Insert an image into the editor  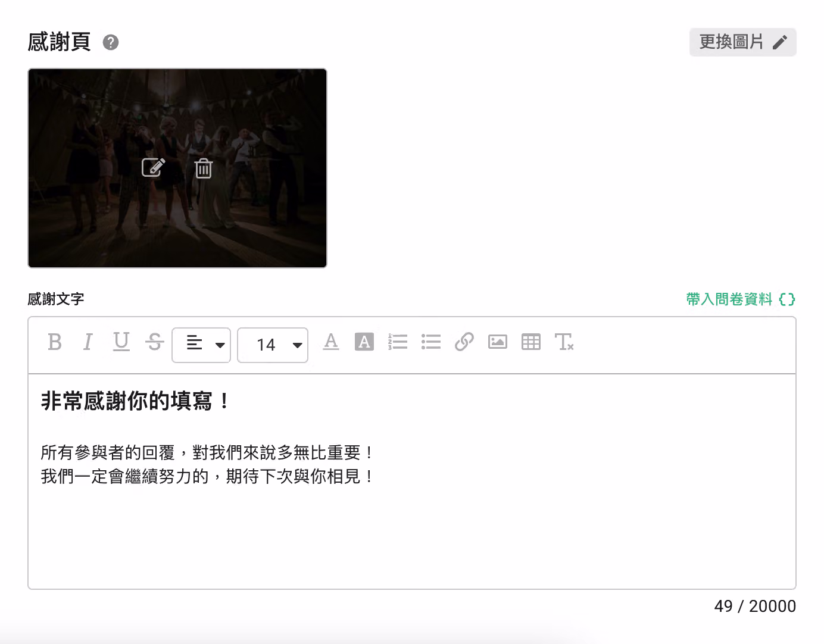(x=498, y=342)
